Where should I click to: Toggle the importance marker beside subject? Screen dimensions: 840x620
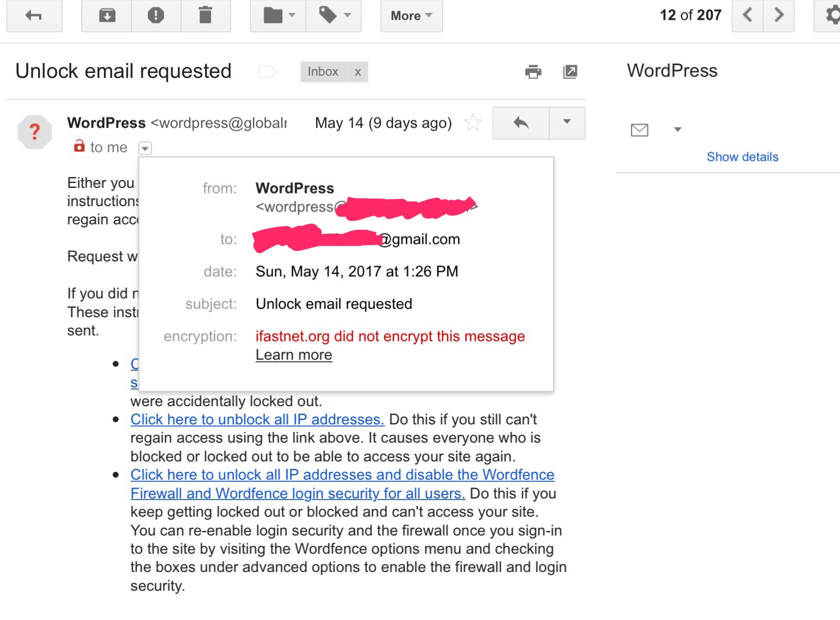pos(267,71)
